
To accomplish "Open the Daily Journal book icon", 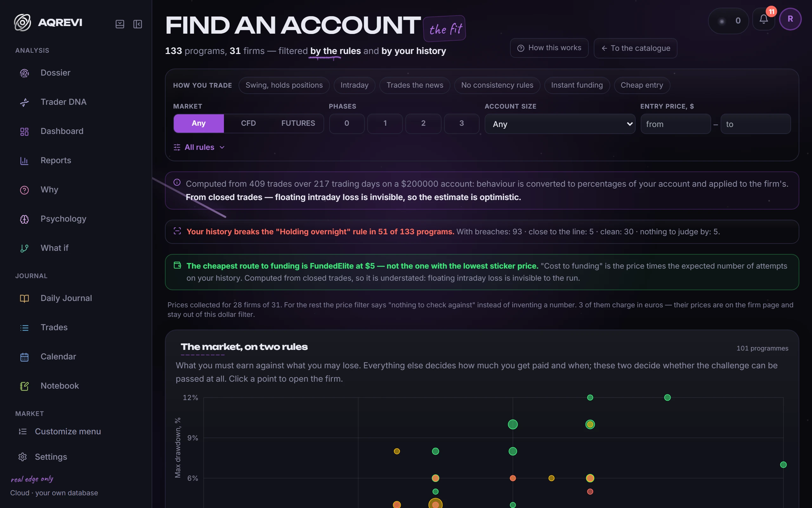I will click(24, 298).
